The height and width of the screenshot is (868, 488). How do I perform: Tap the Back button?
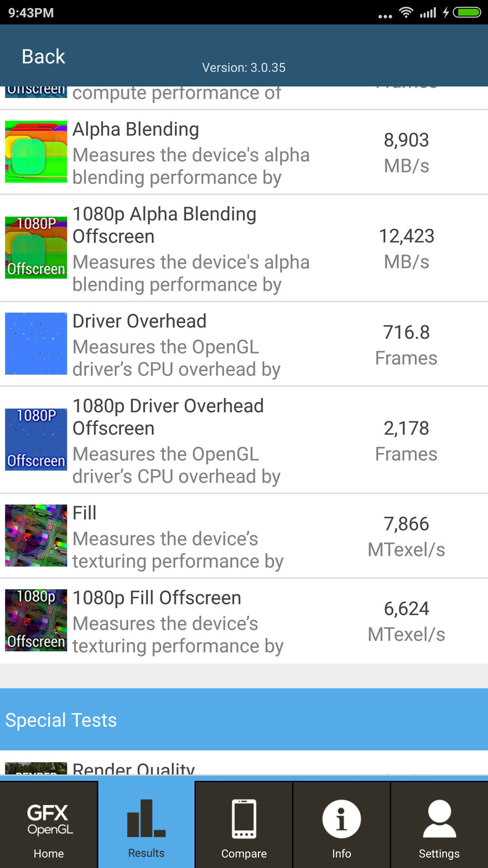tap(43, 57)
